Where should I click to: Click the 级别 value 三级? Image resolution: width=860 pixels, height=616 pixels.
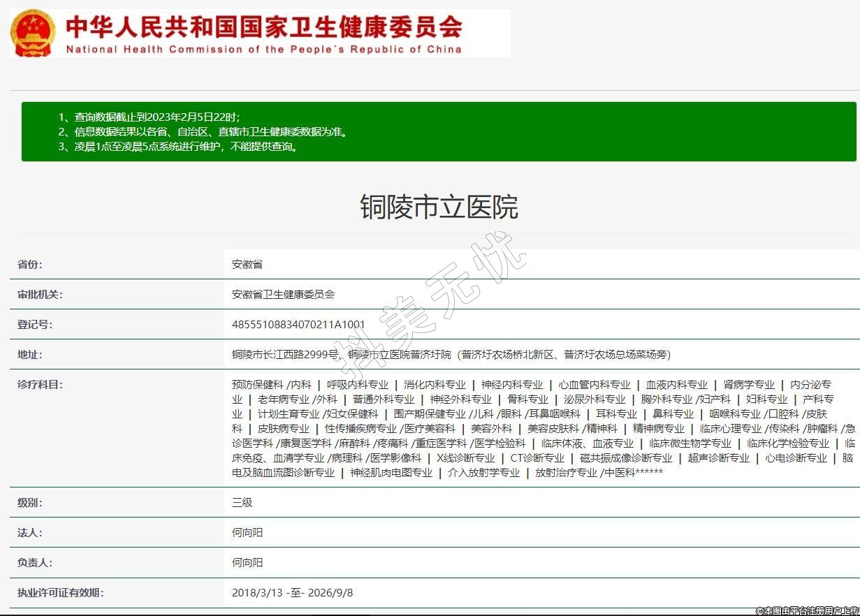[x=242, y=502]
